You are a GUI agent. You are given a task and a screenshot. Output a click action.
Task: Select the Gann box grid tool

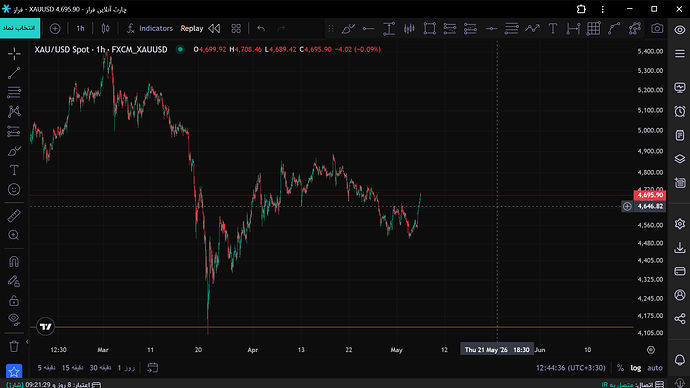[594, 29]
